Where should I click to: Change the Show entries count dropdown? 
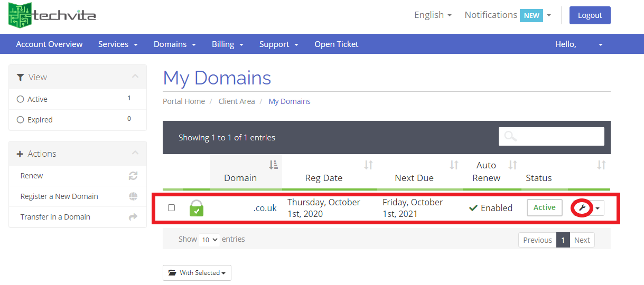click(x=209, y=240)
